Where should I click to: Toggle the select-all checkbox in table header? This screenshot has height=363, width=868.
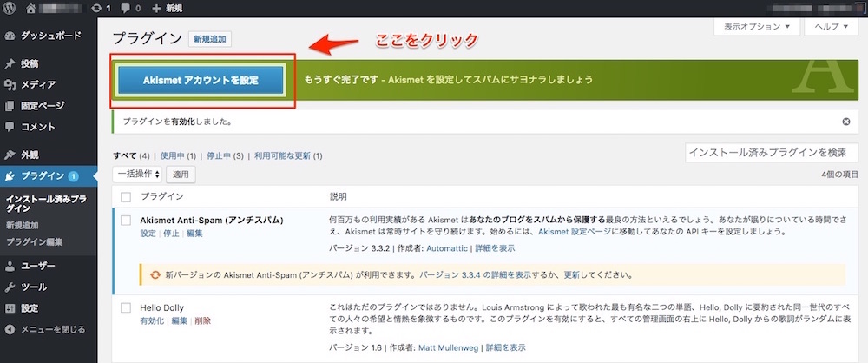pos(126,197)
